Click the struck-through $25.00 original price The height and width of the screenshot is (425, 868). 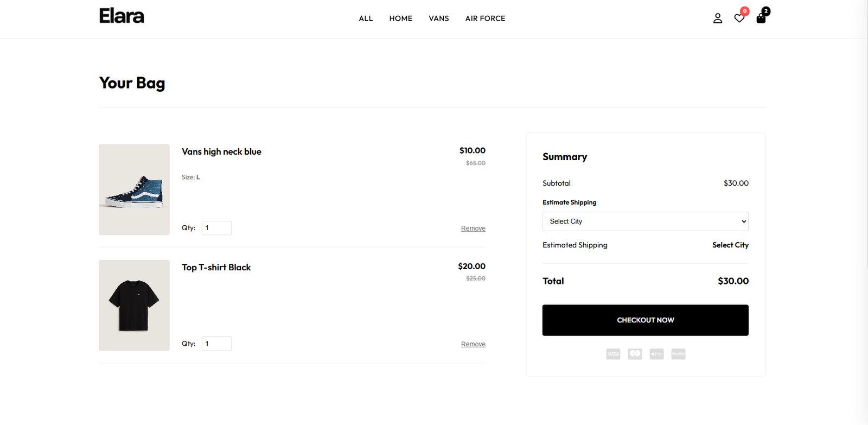click(x=476, y=278)
